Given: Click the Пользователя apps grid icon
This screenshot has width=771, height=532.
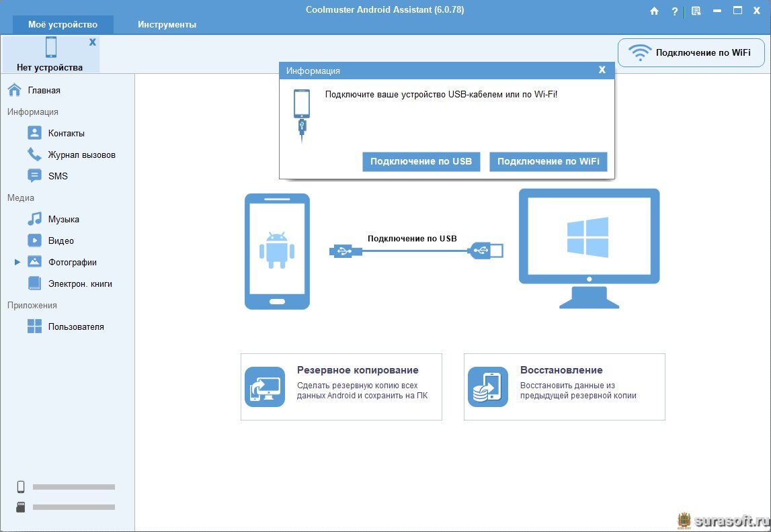Looking at the screenshot, I should (x=34, y=326).
